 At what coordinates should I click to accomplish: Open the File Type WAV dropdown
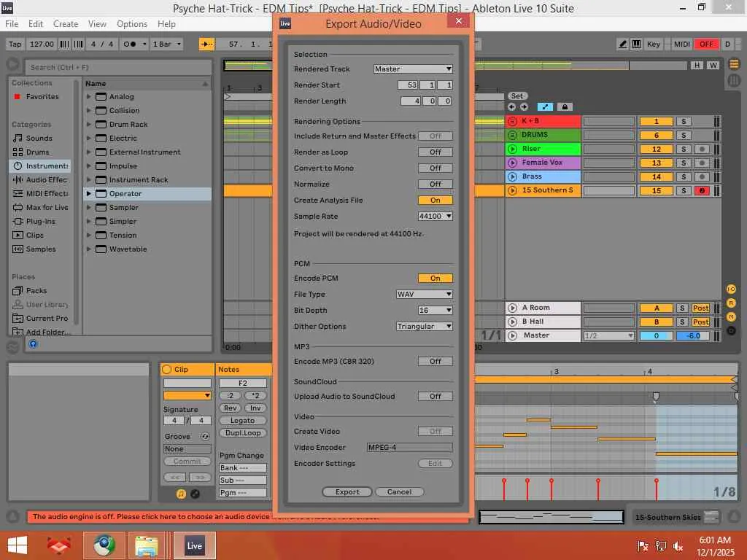point(424,295)
